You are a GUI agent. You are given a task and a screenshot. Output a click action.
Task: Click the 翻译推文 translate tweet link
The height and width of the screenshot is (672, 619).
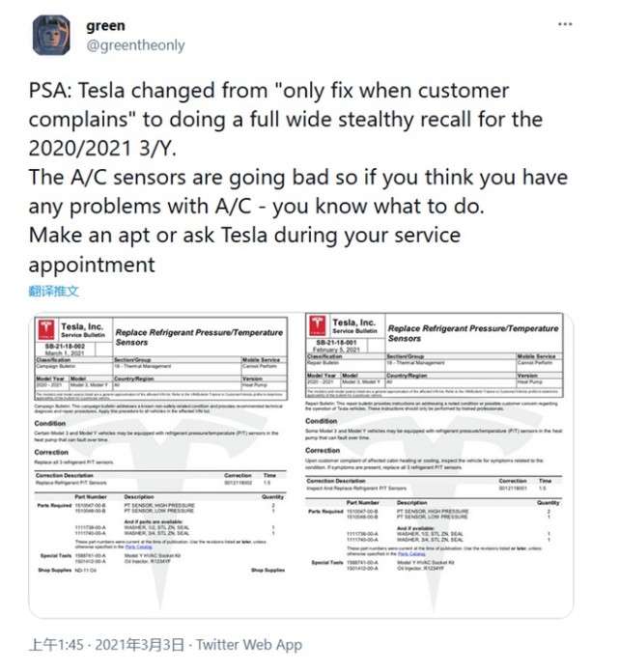point(53,291)
